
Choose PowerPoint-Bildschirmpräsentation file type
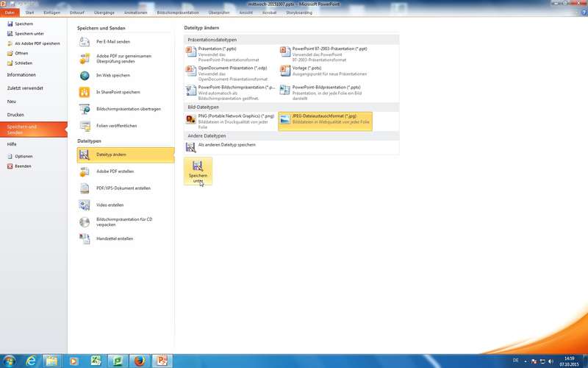[x=231, y=93]
